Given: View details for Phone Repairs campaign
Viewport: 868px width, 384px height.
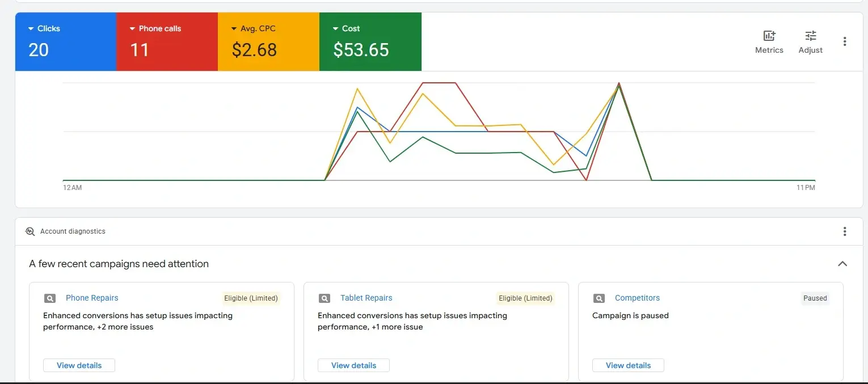Looking at the screenshot, I should [x=79, y=365].
